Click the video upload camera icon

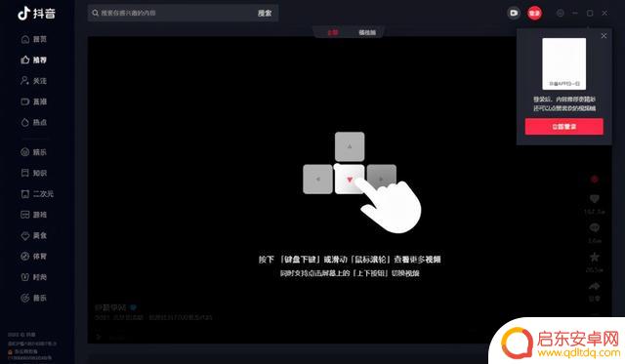pos(514,13)
